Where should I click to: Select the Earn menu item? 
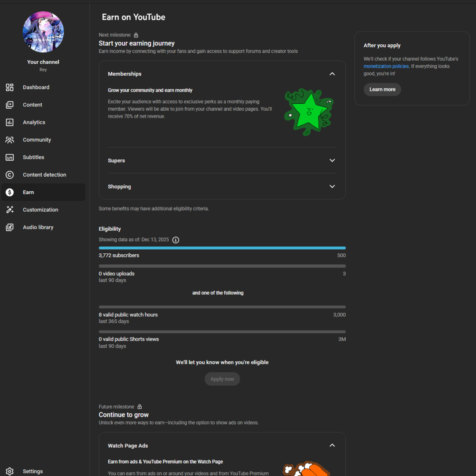[x=43, y=192]
